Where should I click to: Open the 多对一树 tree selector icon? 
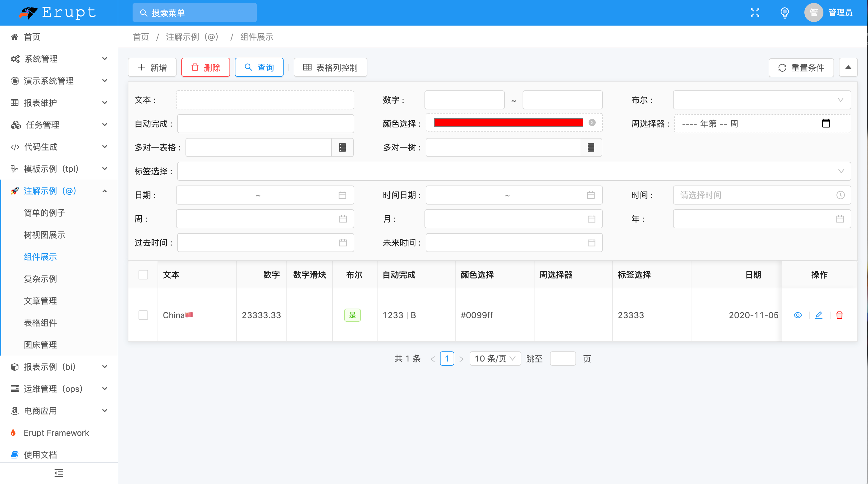[591, 147]
